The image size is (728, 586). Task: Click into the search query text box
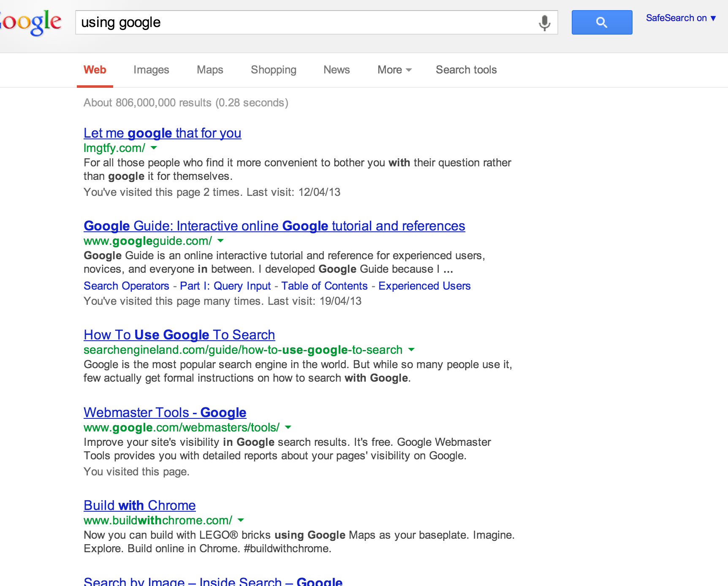click(304, 22)
